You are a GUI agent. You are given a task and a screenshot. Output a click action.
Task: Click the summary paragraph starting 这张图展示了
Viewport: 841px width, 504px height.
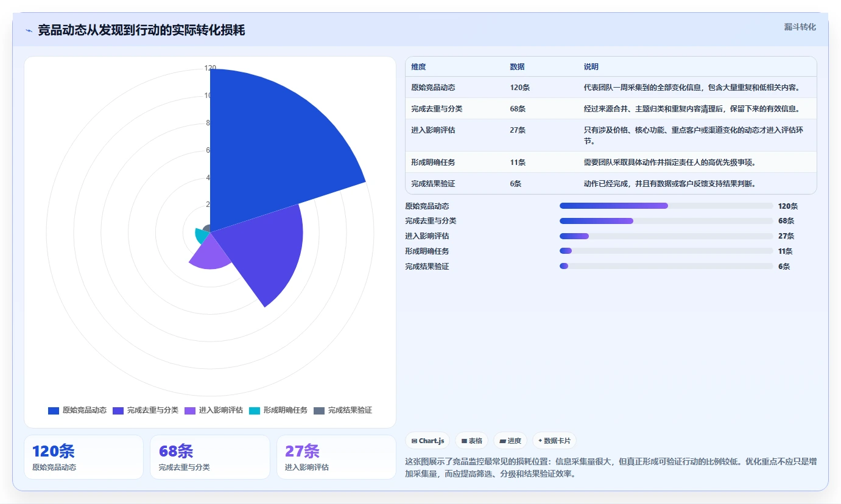(611, 467)
